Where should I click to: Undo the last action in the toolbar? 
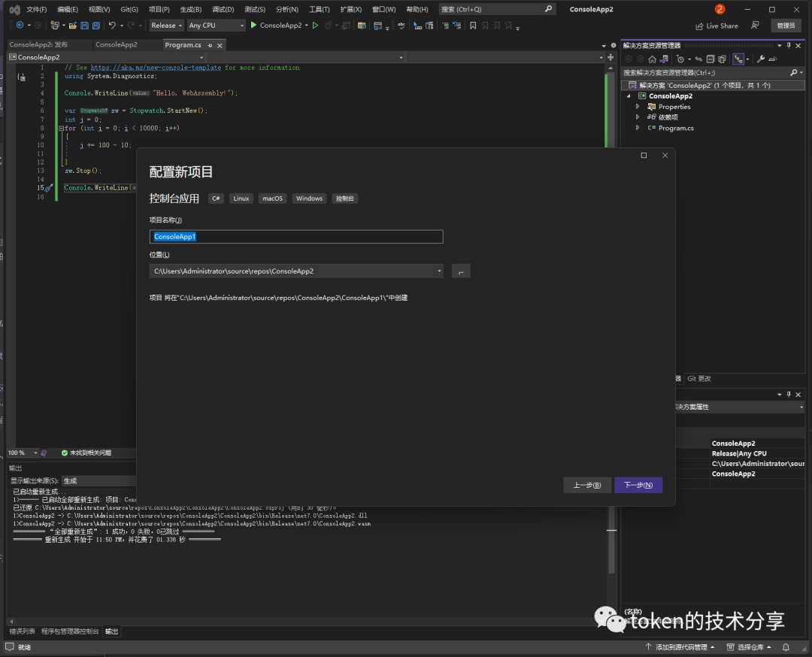[112, 25]
